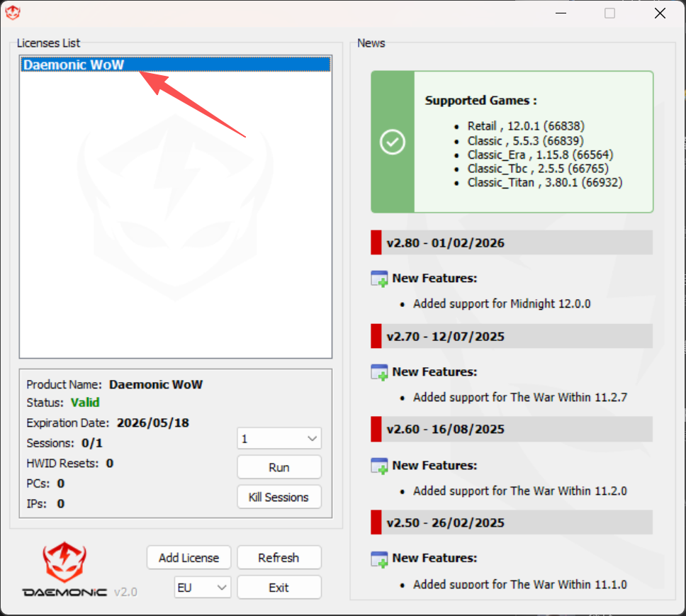686x616 pixels.
Task: Click the v2.70 - 12/07/2025 header
Action: (512, 337)
